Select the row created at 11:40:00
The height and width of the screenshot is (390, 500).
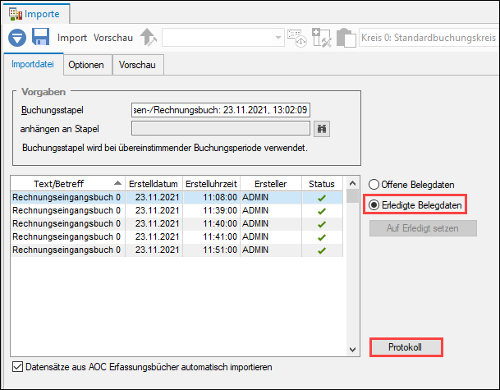177,224
